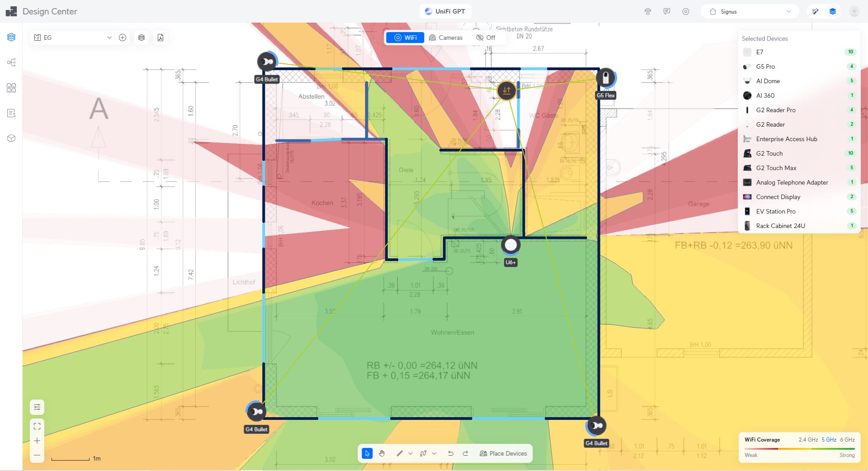Image resolution: width=868 pixels, height=471 pixels.
Task: Select E7 in Selected Devices list
Action: (x=799, y=52)
